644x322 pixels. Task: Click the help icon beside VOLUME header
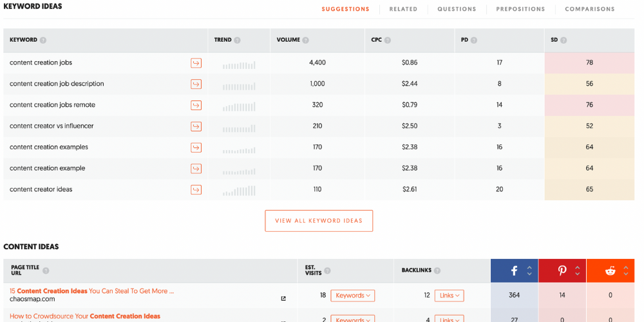(305, 40)
